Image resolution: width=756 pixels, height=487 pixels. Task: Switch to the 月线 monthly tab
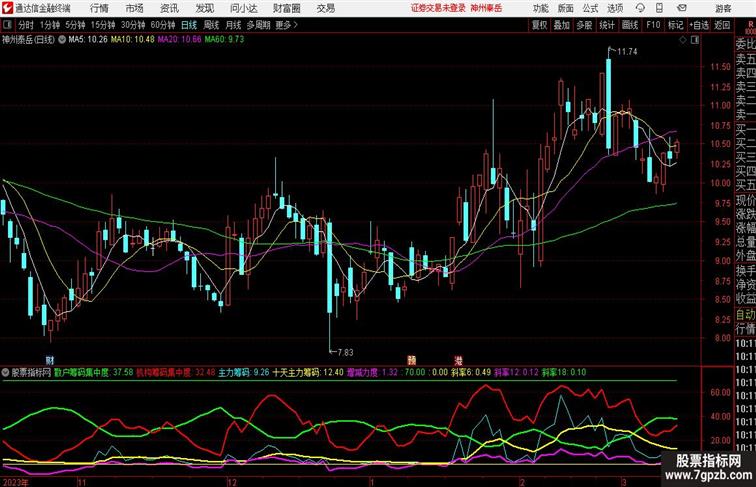tap(233, 25)
